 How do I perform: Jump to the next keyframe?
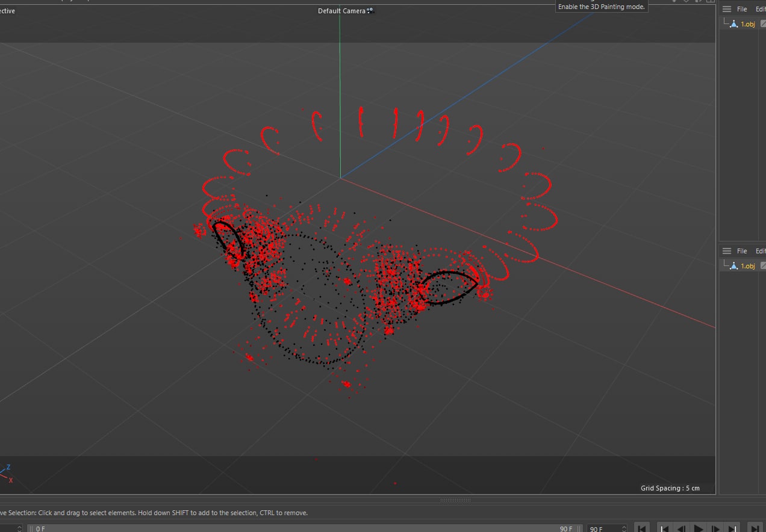pyautogui.click(x=732, y=528)
